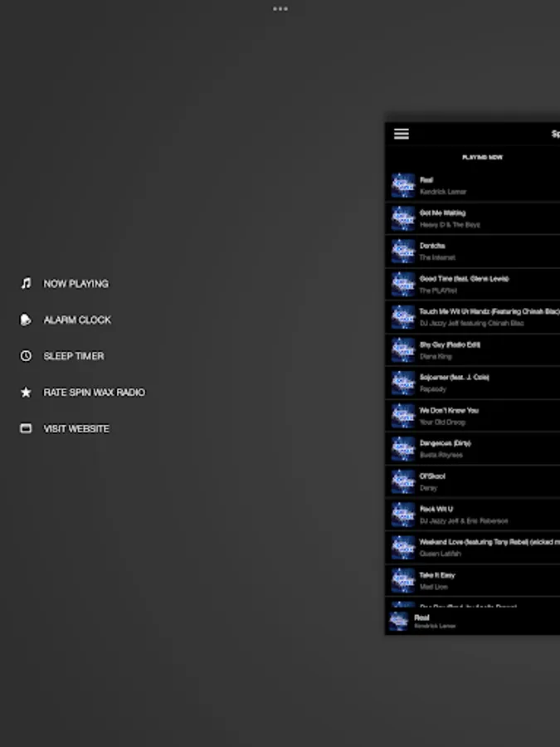Open the track Good Time feat. Glenn Lewis
This screenshot has height=747, width=560.
click(472, 285)
